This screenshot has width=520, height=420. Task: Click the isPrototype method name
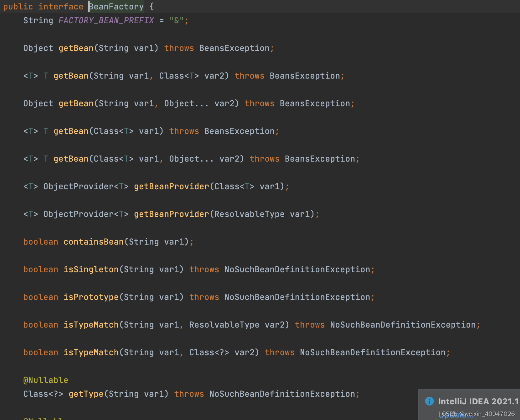[x=91, y=297]
